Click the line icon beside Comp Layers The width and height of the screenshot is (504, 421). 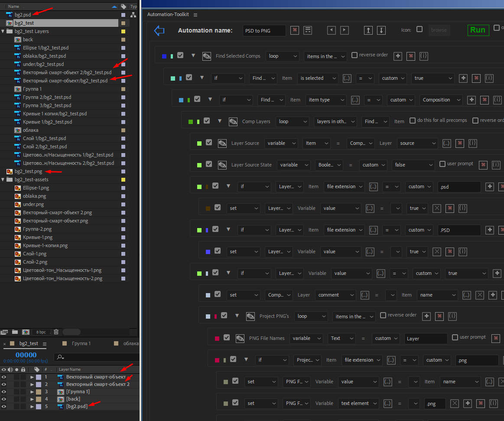point(233,121)
